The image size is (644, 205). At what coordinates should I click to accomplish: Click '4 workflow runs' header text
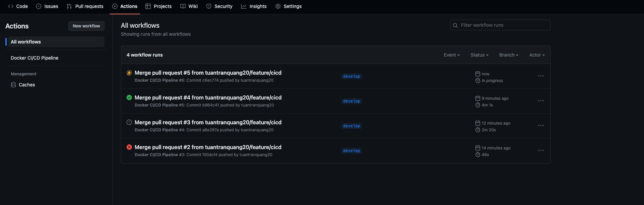(145, 55)
